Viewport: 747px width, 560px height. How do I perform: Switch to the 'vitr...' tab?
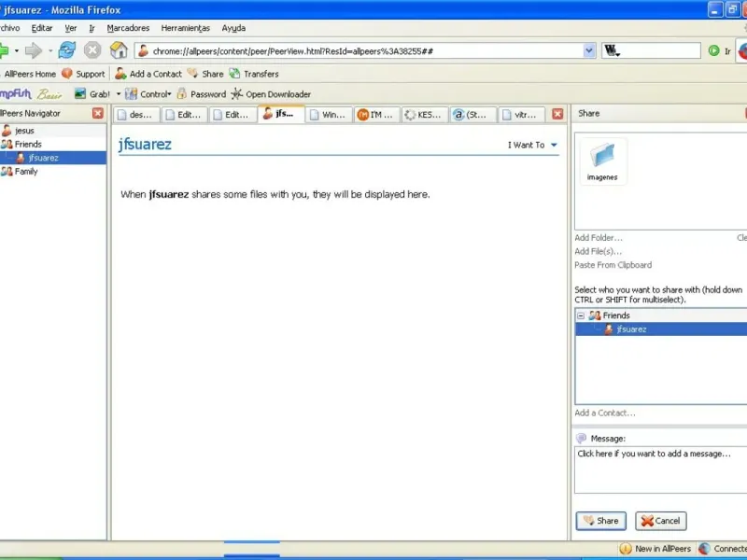[x=521, y=115]
